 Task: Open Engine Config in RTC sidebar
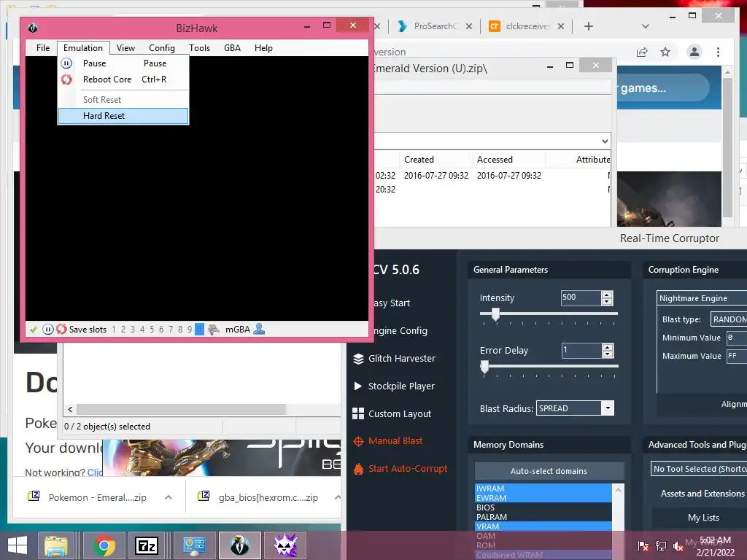[400, 330]
